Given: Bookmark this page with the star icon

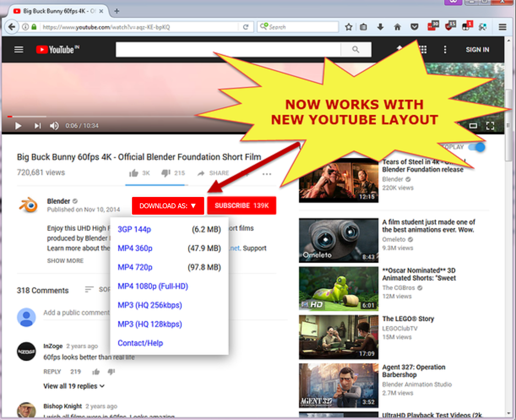Looking at the screenshot, I should pyautogui.click(x=348, y=27).
